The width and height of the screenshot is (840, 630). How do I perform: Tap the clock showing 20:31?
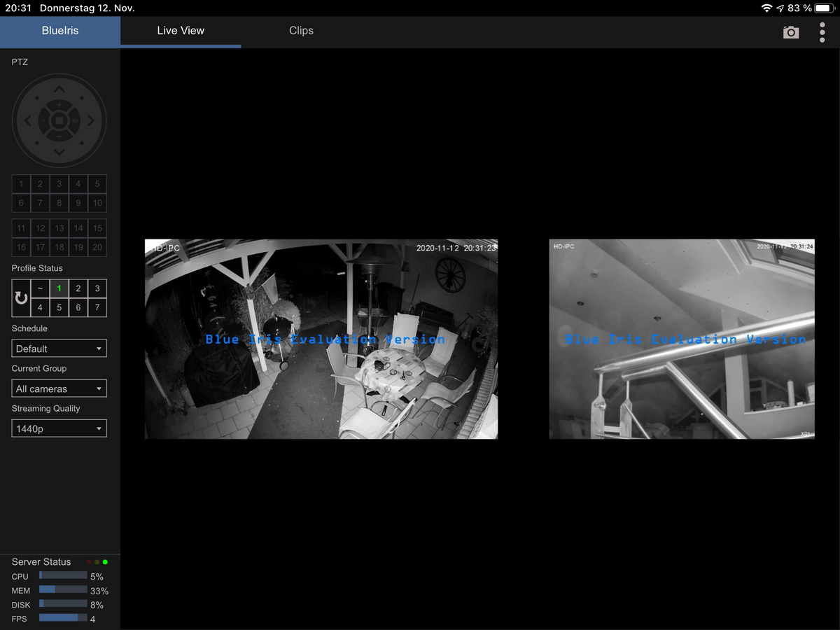point(17,8)
